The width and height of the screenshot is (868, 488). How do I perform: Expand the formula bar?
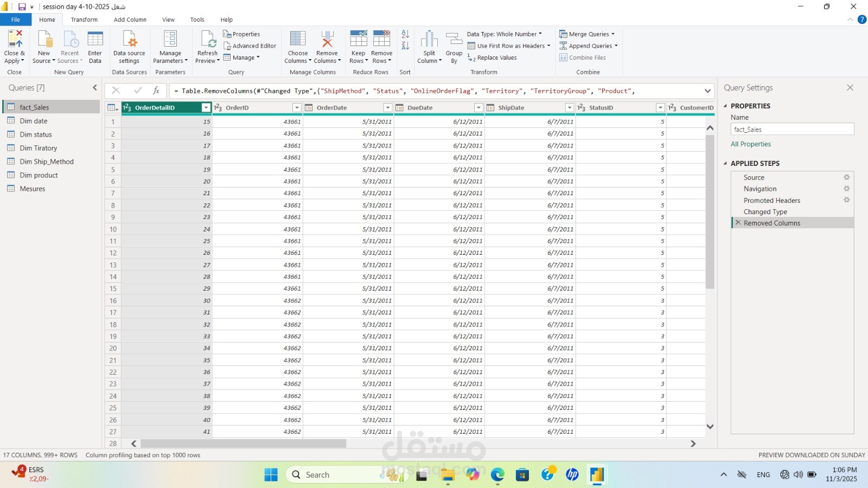pyautogui.click(x=707, y=91)
